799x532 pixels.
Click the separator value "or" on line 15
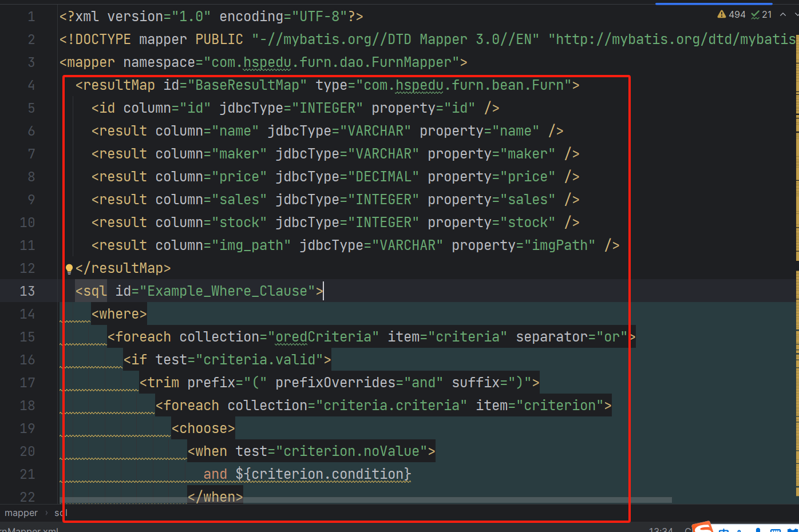click(612, 337)
